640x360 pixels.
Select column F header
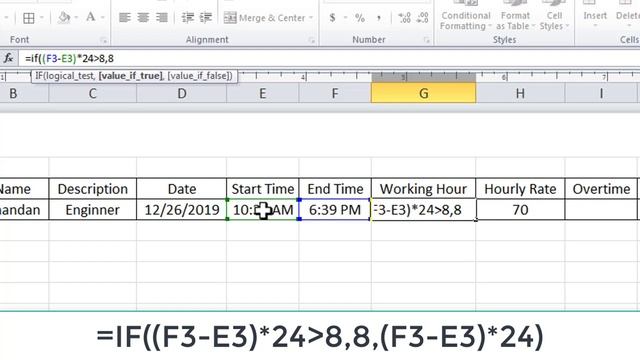(x=335, y=93)
